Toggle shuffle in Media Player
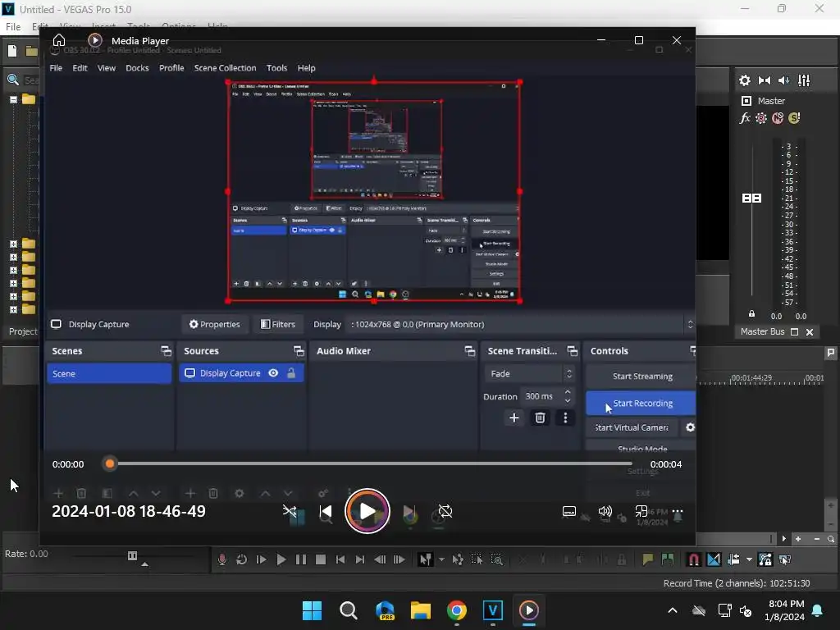The width and height of the screenshot is (840, 630). 290,512
